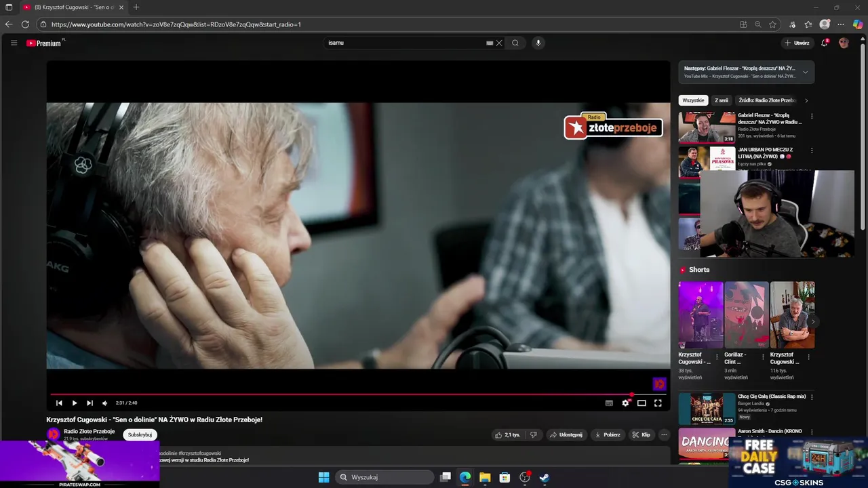Image resolution: width=868 pixels, height=488 pixels.
Task: Open Chcę Cię Całą (Classic Rap mix) video
Action: pyautogui.click(x=772, y=396)
